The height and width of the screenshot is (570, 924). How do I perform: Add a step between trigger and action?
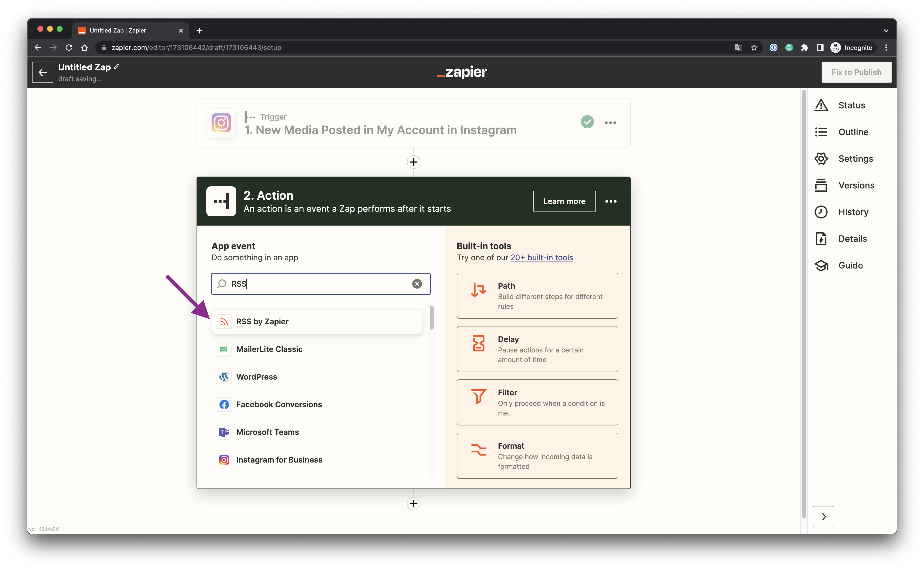click(413, 162)
